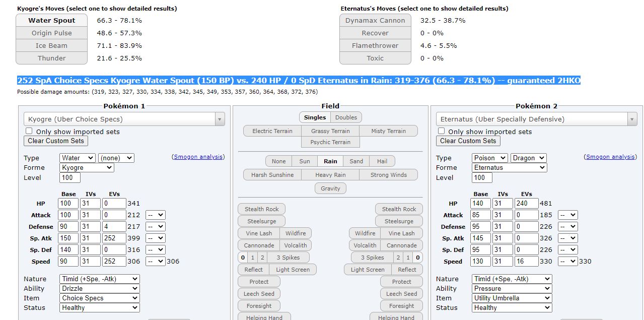Set weather to Heavy Rain
Screen dimensions: 644x320
[330, 175]
